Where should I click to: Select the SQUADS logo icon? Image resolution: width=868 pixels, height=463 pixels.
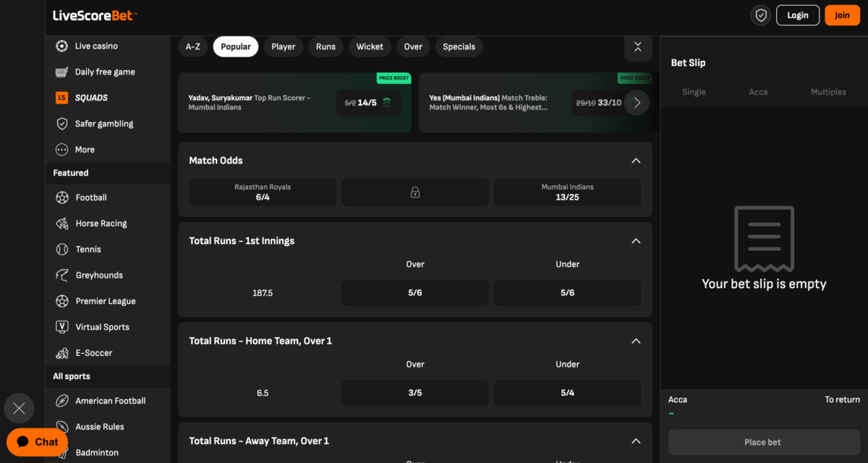[x=62, y=98]
